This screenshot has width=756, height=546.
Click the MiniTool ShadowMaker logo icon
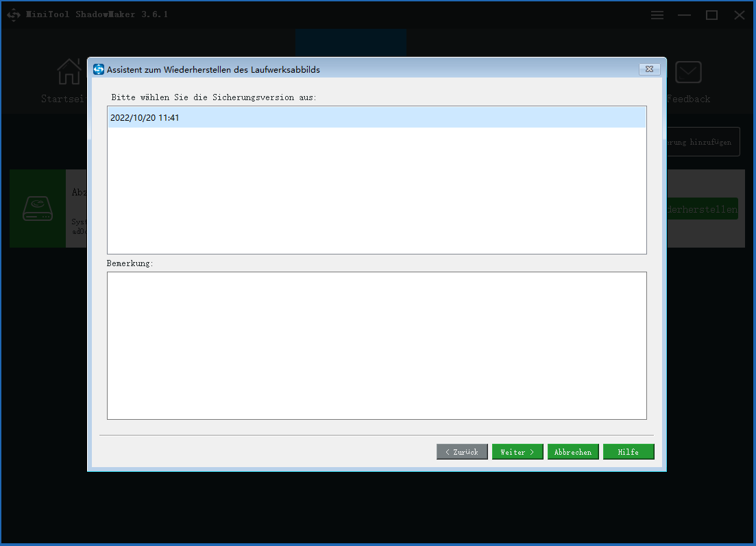coord(14,15)
